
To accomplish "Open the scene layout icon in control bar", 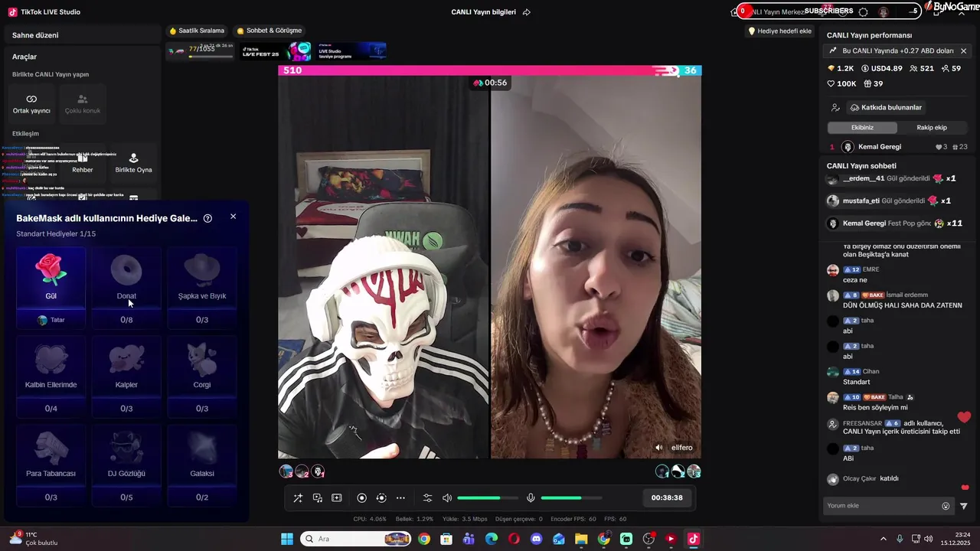I will point(336,498).
